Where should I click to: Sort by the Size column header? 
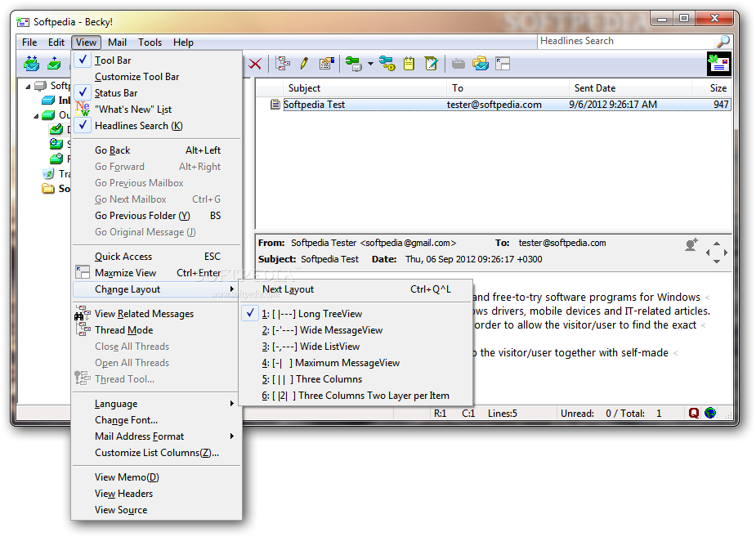point(712,88)
